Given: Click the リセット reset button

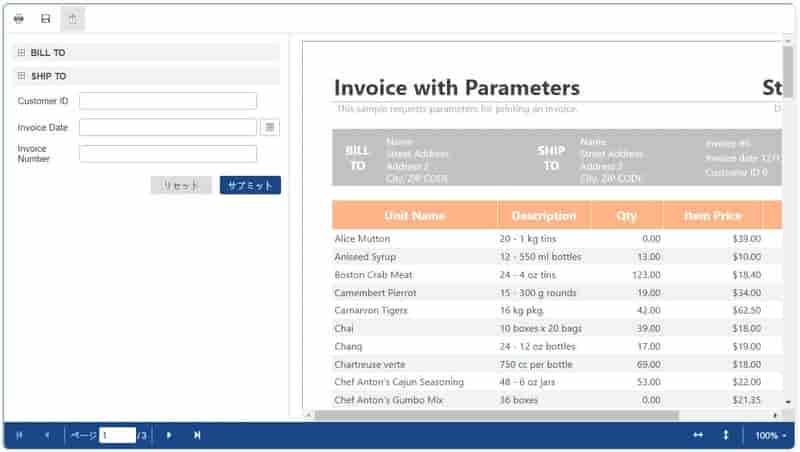Looking at the screenshot, I should pos(181,185).
